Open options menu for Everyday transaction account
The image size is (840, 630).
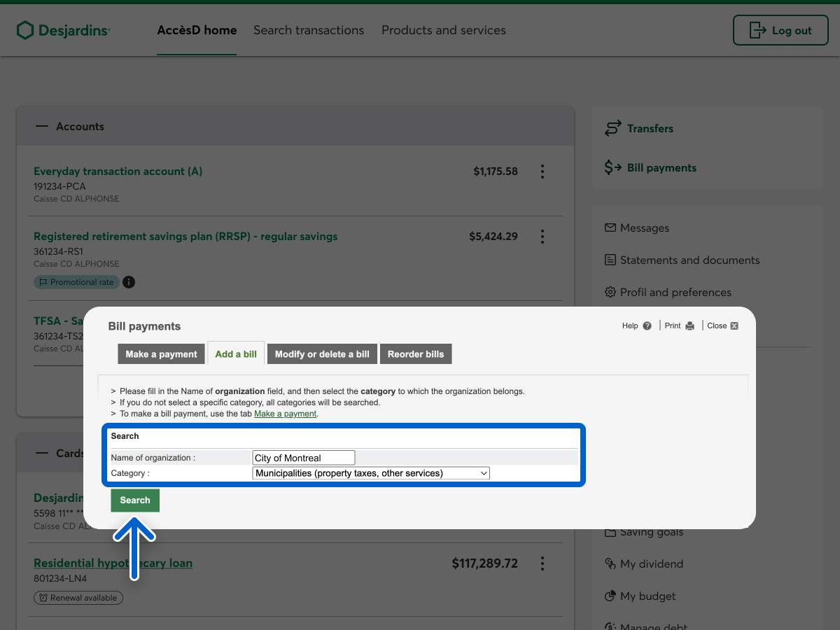click(x=542, y=171)
